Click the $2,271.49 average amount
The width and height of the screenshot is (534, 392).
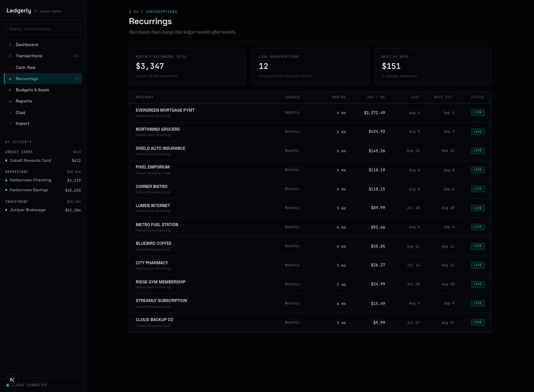pos(374,113)
